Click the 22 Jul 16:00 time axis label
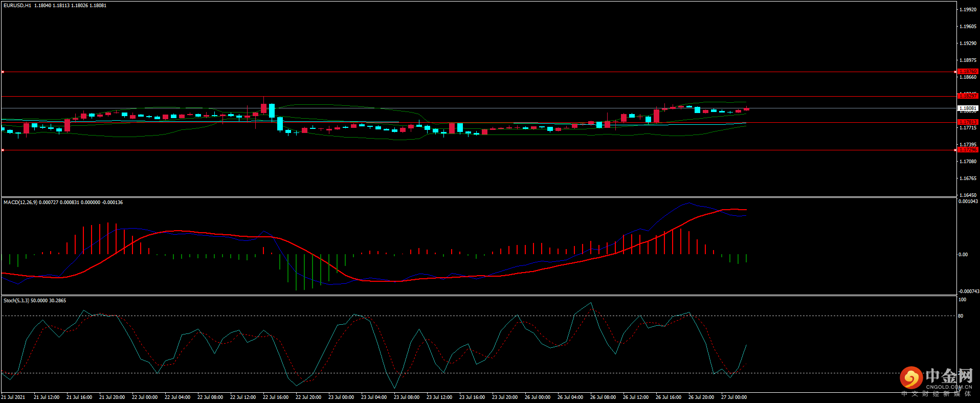This screenshot has height=403, width=980. tap(275, 397)
